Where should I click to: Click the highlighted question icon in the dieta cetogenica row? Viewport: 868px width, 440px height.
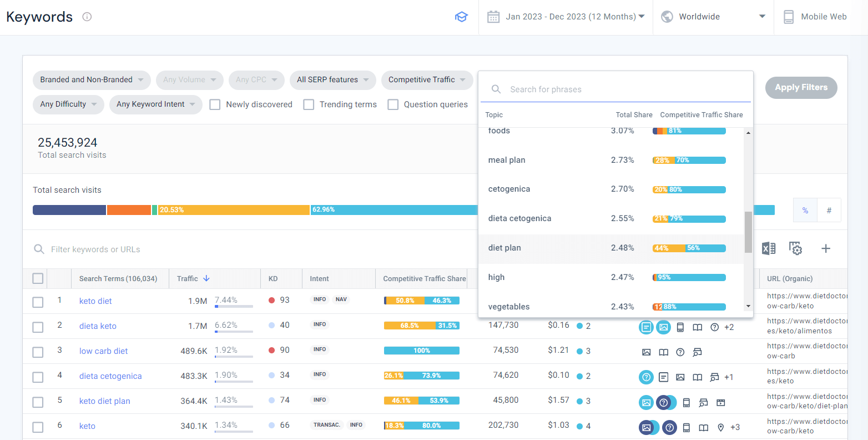point(646,377)
